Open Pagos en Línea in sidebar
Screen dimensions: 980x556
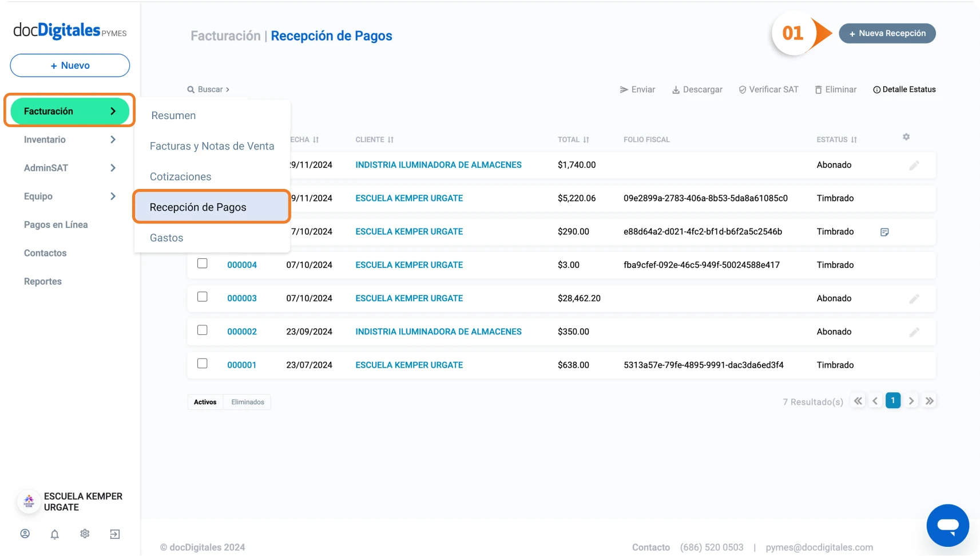tap(56, 224)
